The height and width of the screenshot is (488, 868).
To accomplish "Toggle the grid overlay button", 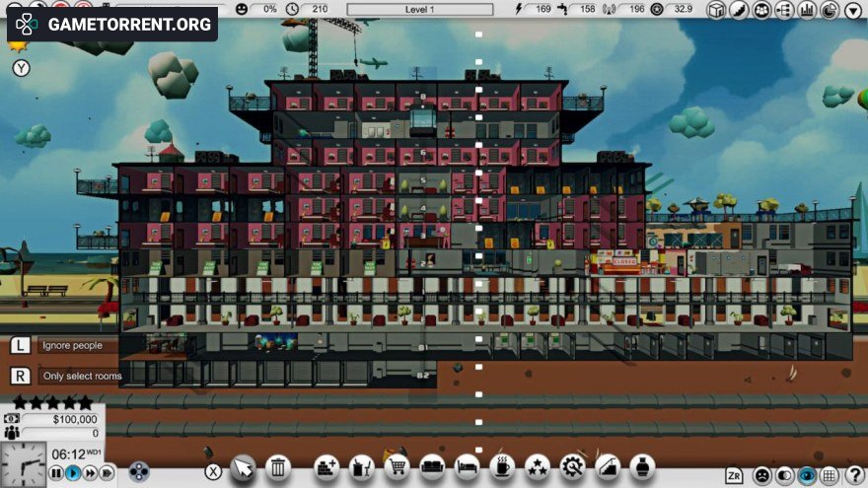I will click(830, 475).
